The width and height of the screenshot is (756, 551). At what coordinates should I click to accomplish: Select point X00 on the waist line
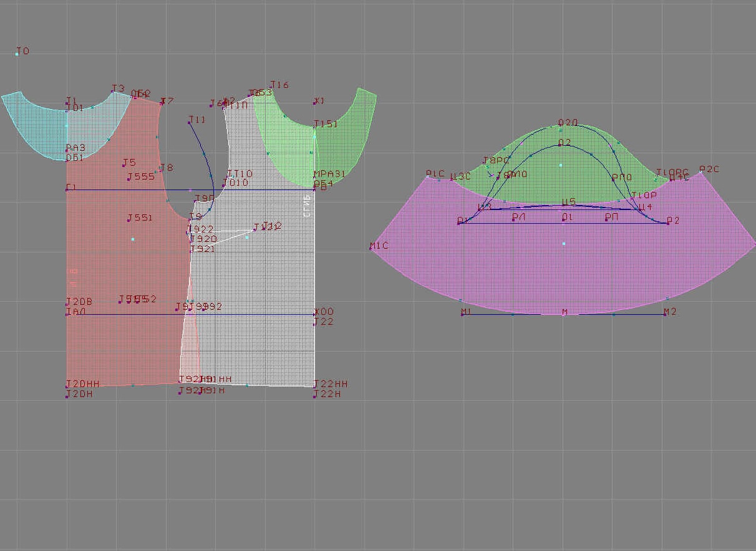(314, 314)
